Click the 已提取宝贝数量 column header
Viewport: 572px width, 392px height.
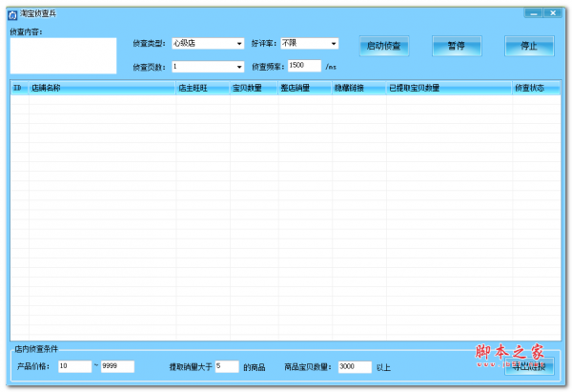[x=449, y=88]
